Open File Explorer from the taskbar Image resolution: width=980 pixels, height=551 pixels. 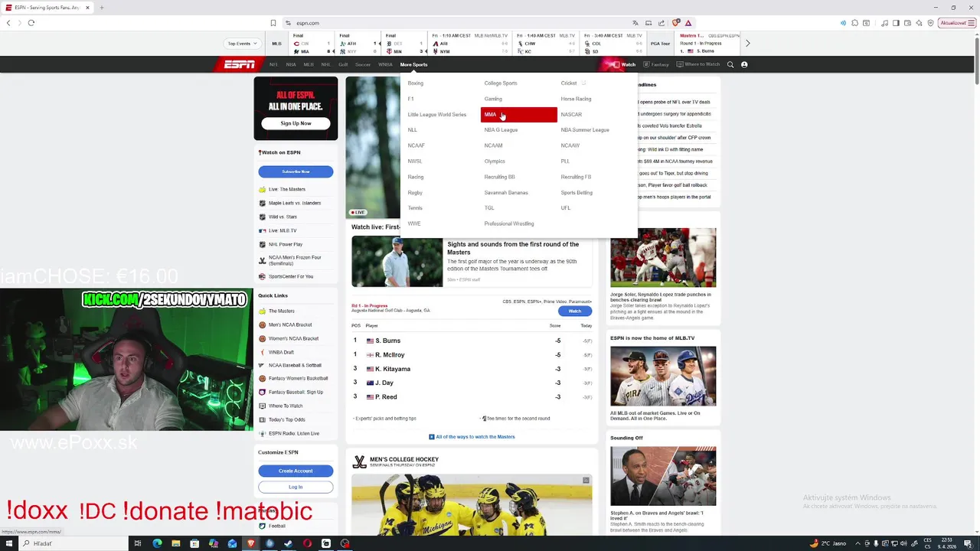coord(175,543)
